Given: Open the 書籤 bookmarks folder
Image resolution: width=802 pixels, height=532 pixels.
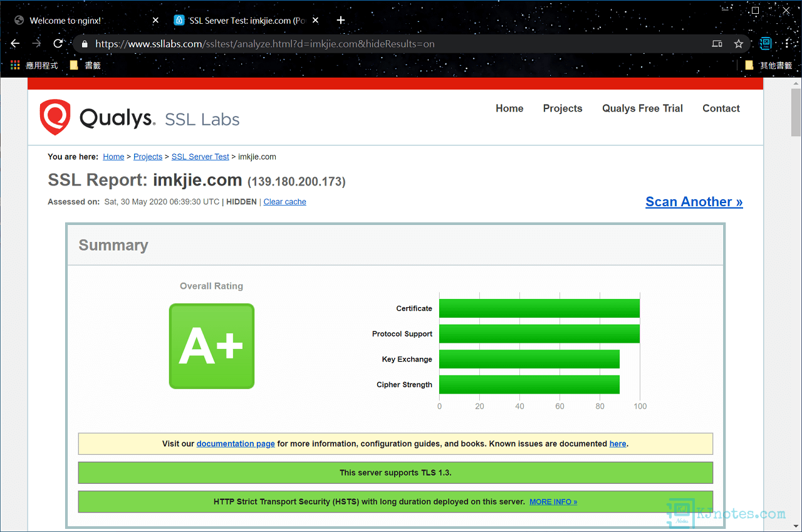Looking at the screenshot, I should pyautogui.click(x=85, y=65).
